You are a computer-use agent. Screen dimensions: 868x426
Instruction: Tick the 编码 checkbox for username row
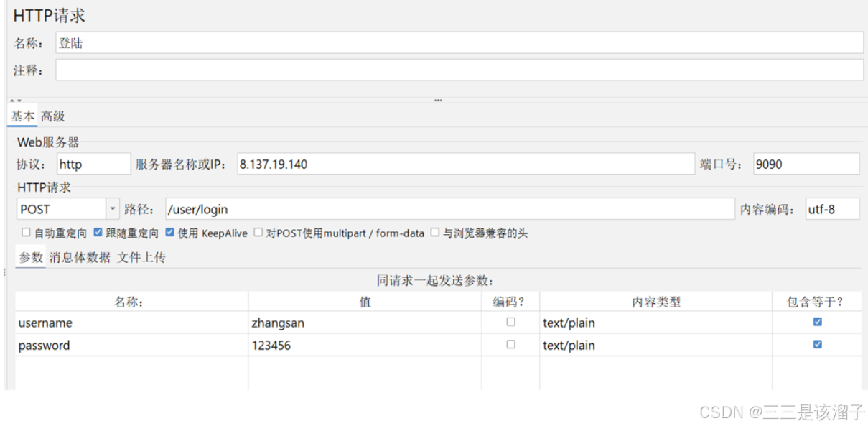510,323
